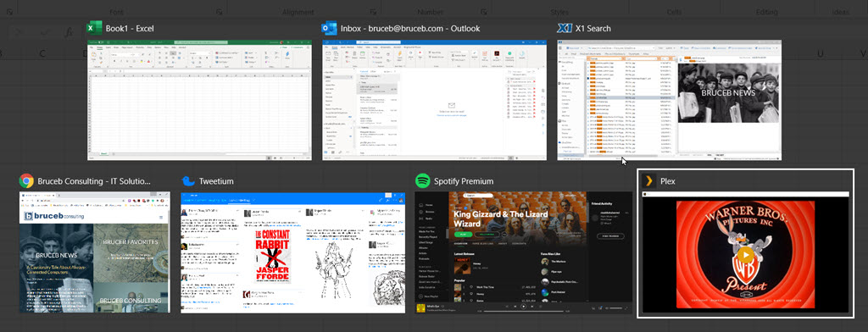Click the Spotify volume slider
Screen dimensions: 868x332
coord(615,307)
